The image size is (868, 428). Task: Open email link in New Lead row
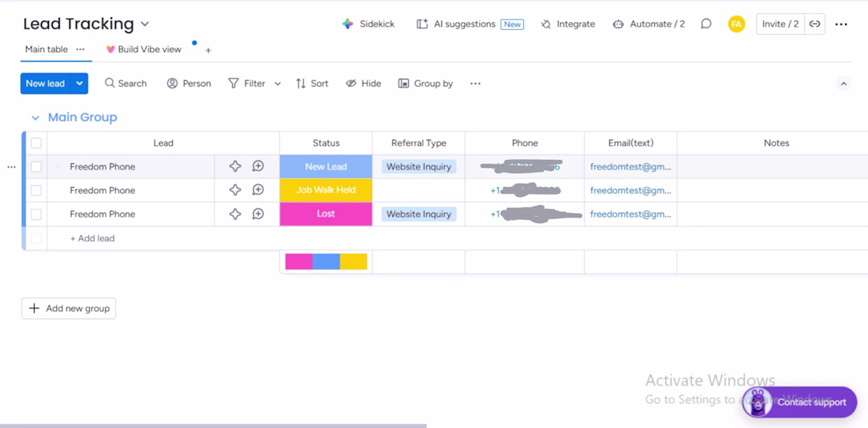pyautogui.click(x=630, y=166)
